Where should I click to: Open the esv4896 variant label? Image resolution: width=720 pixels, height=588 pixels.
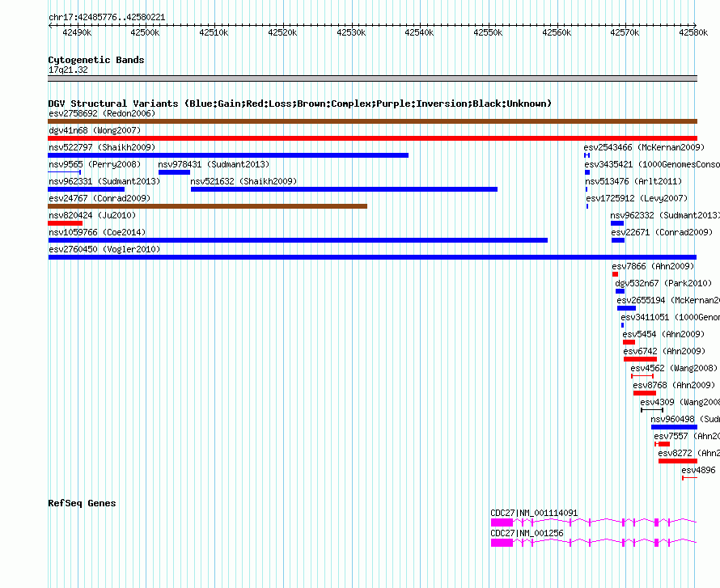coord(698,470)
